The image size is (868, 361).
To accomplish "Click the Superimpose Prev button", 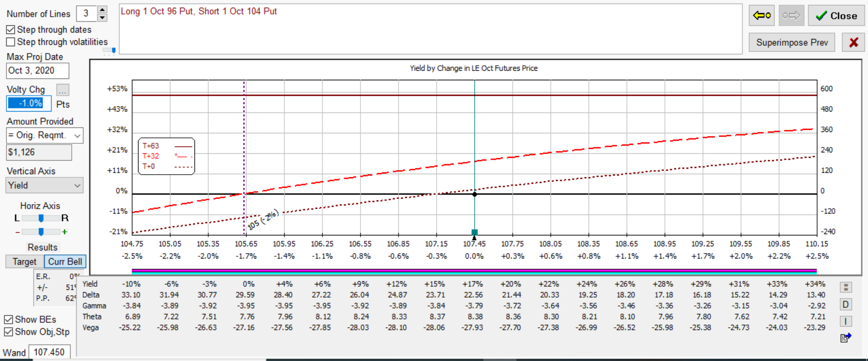I will tap(792, 42).
